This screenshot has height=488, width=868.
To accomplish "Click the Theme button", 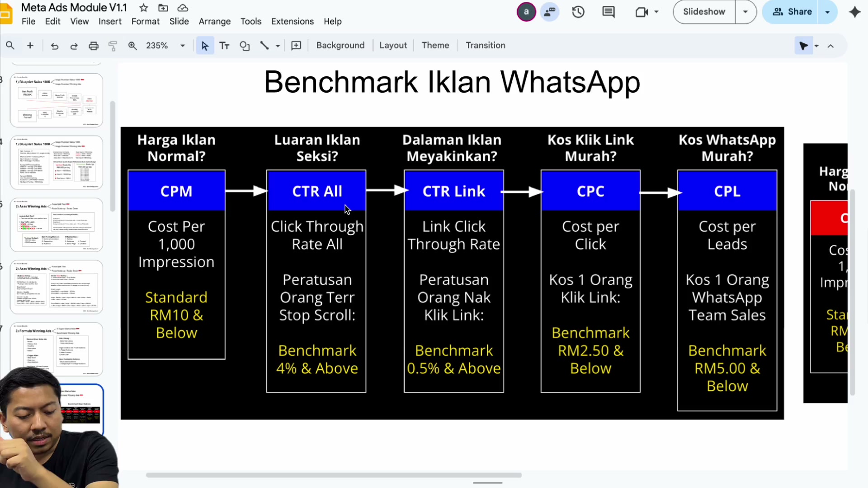I will [x=435, y=46].
